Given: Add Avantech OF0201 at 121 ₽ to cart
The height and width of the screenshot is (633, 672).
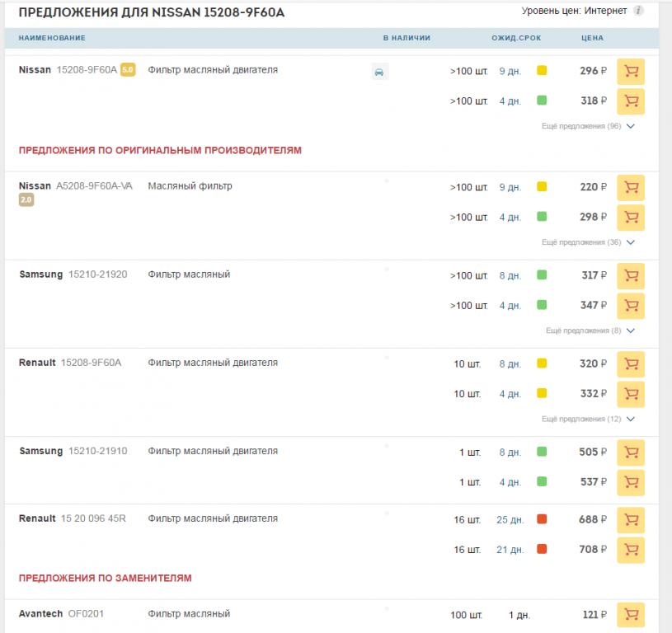Looking at the screenshot, I should pyautogui.click(x=631, y=615).
